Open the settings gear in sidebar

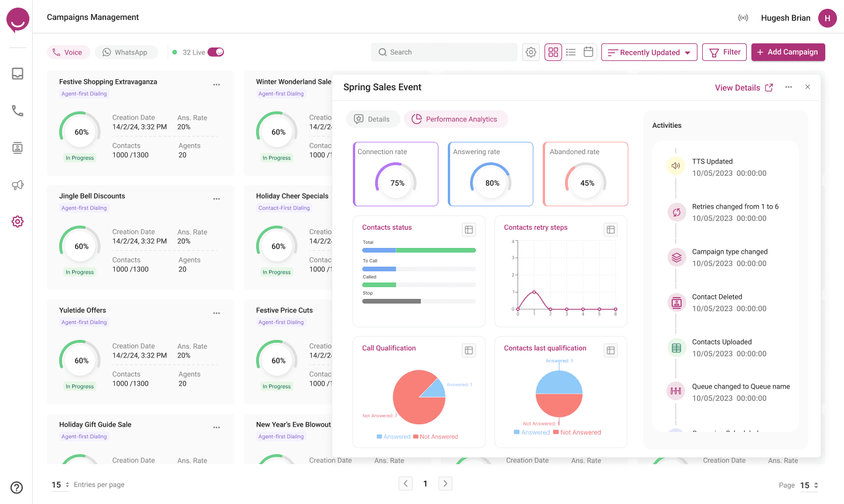point(18,222)
